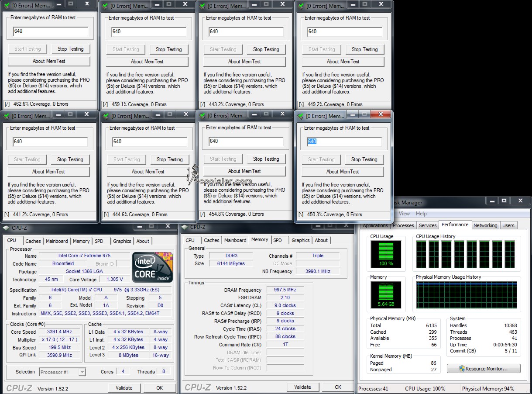532x394 pixels.
Task: Switch to CPU tab in the CPU-Z window showing timings
Action: [190, 240]
